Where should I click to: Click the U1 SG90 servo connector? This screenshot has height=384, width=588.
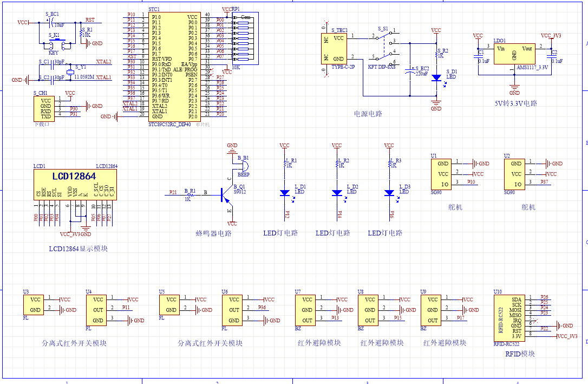pyautogui.click(x=443, y=173)
